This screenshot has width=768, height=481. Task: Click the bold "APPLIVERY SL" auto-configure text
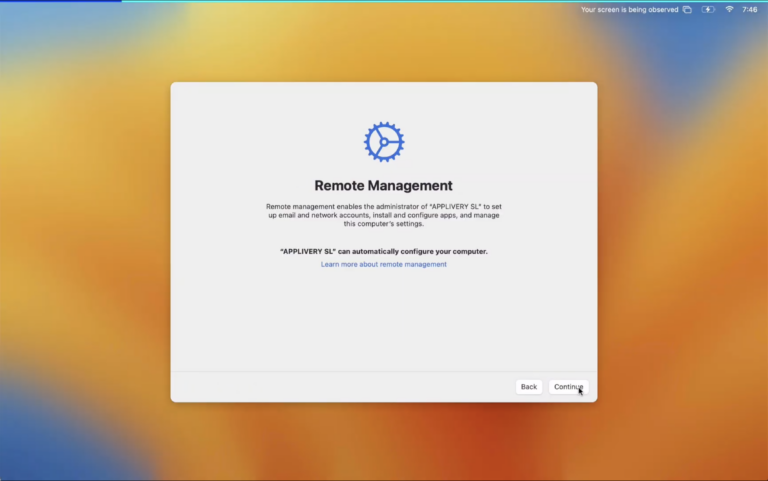[384, 251]
